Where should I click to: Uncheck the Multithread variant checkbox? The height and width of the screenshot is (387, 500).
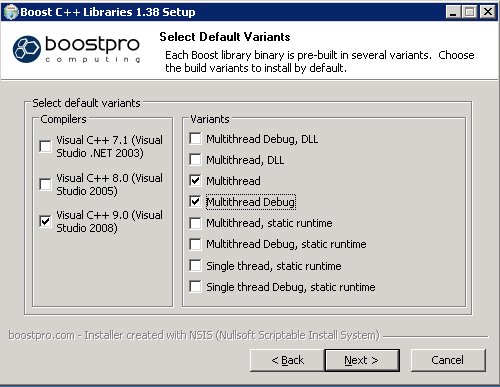tap(195, 181)
